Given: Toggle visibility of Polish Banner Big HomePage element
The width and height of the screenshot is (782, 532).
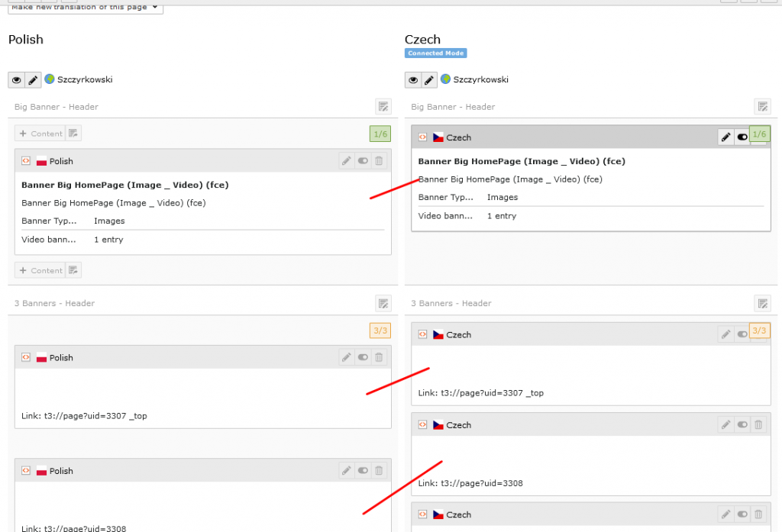Looking at the screenshot, I should pos(363,161).
